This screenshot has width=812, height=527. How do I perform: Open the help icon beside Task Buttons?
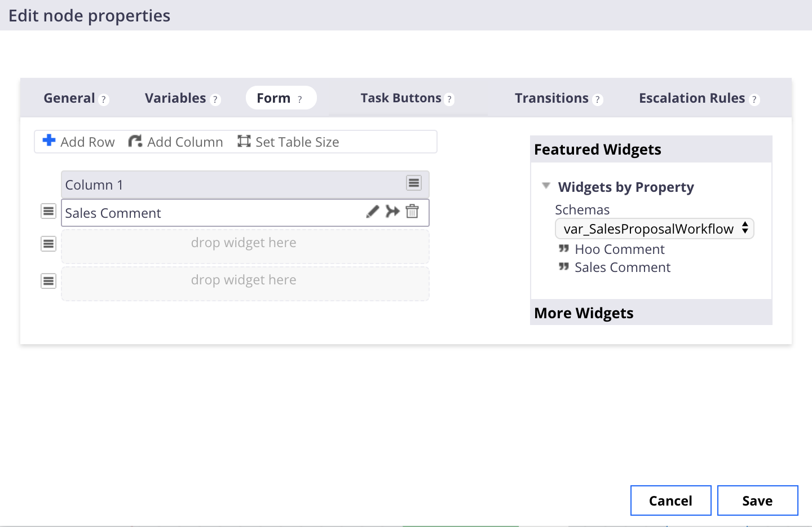pyautogui.click(x=449, y=100)
